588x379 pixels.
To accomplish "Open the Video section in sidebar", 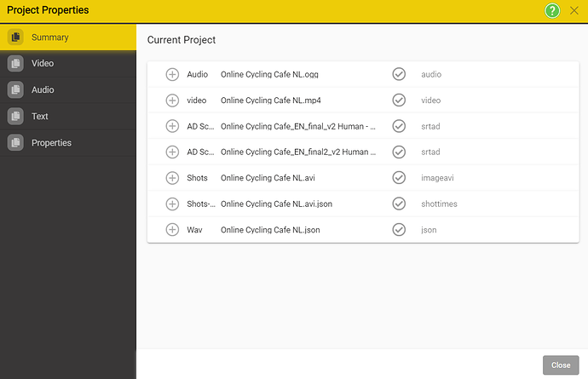I will tap(68, 63).
